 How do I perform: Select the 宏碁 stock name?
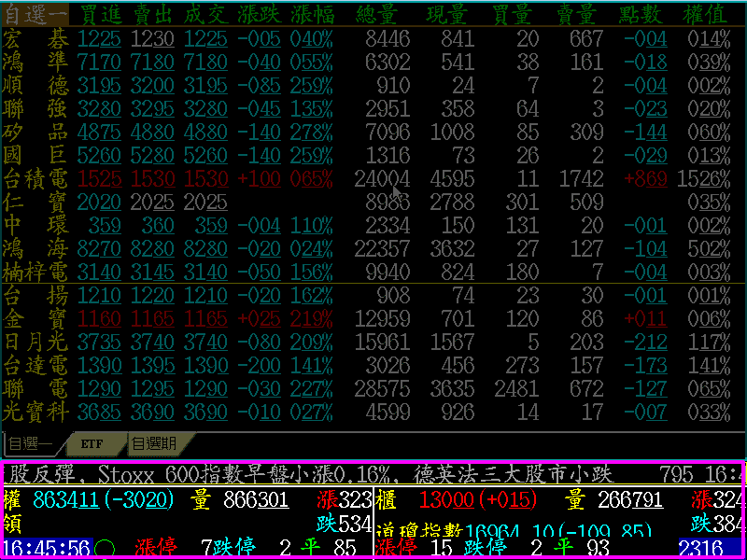click(37, 38)
